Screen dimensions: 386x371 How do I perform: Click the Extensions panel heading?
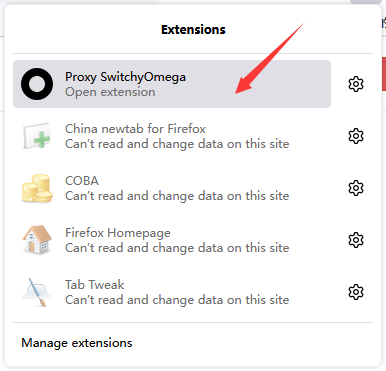click(193, 30)
